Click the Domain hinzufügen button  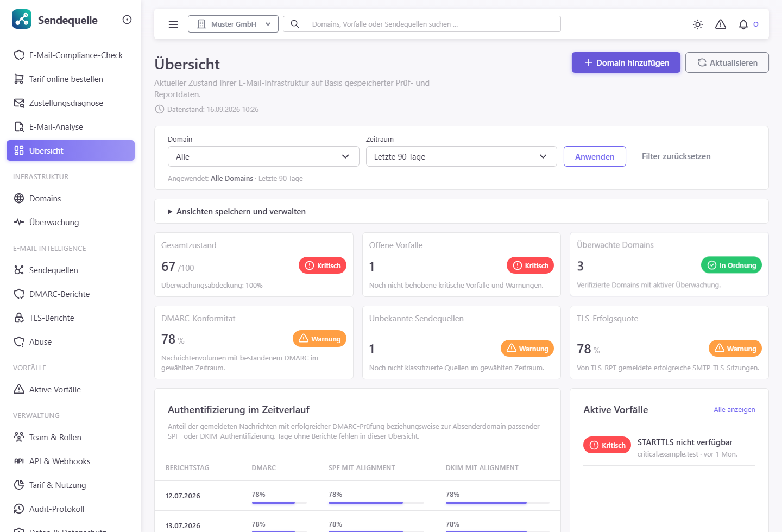pyautogui.click(x=626, y=62)
